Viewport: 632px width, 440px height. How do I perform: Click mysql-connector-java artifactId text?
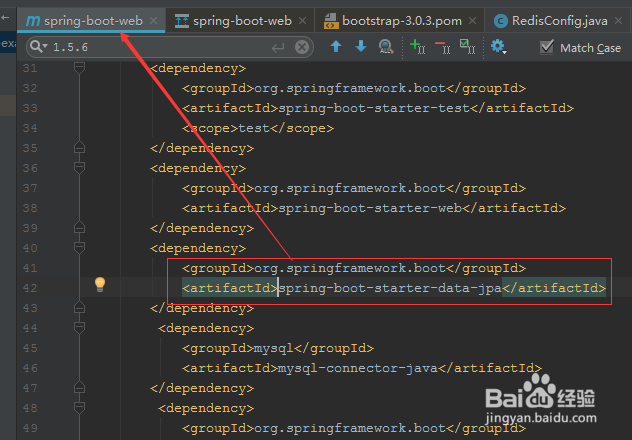[x=358, y=368]
